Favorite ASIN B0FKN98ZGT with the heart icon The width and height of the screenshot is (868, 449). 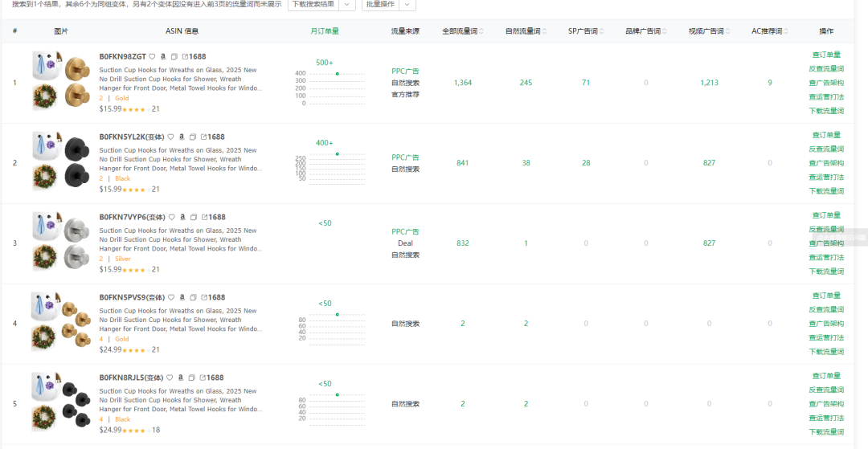pos(152,56)
